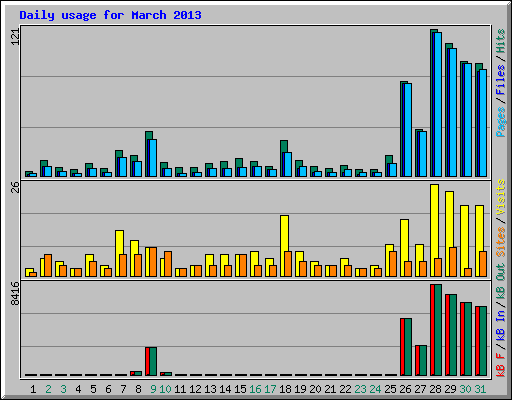512x400 pixels.
Task: Click day 29 orange sites bar
Action: (453, 262)
